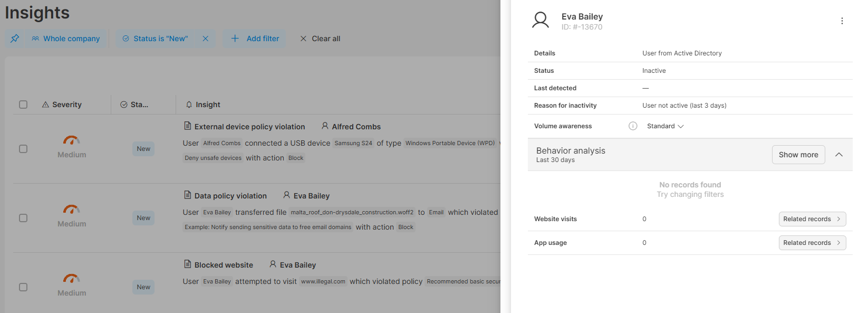868x313 pixels.
Task: Open the three-dot menu for Eva Bailey
Action: coord(842,21)
